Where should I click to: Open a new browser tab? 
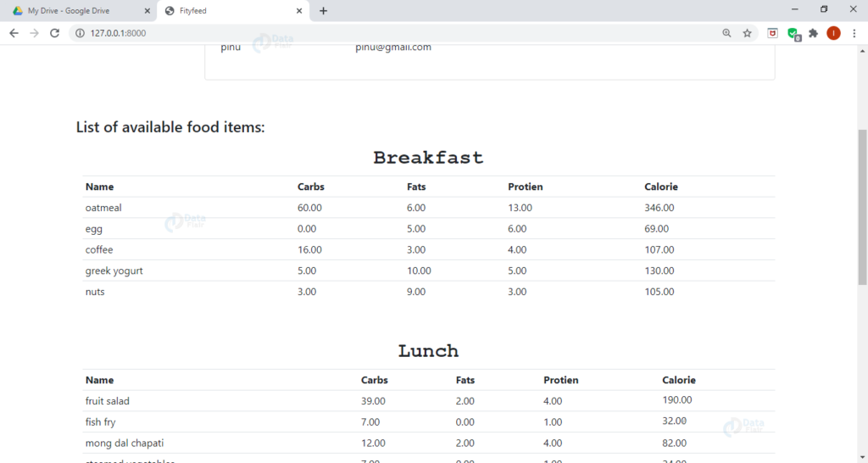click(x=323, y=11)
